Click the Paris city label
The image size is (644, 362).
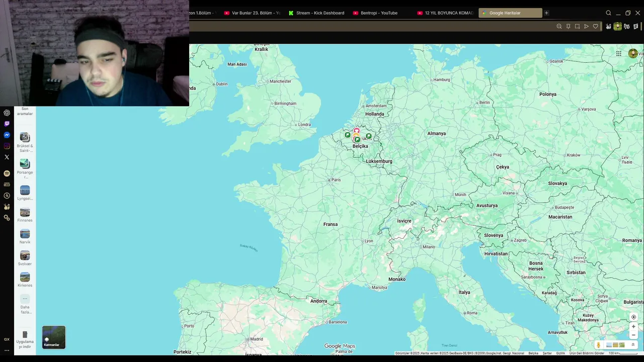tap(336, 179)
